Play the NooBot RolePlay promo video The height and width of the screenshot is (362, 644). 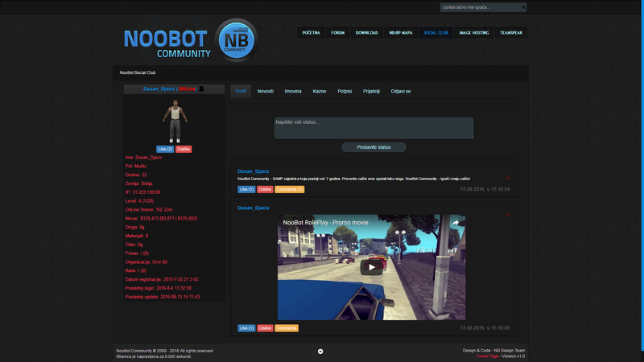coord(371,268)
